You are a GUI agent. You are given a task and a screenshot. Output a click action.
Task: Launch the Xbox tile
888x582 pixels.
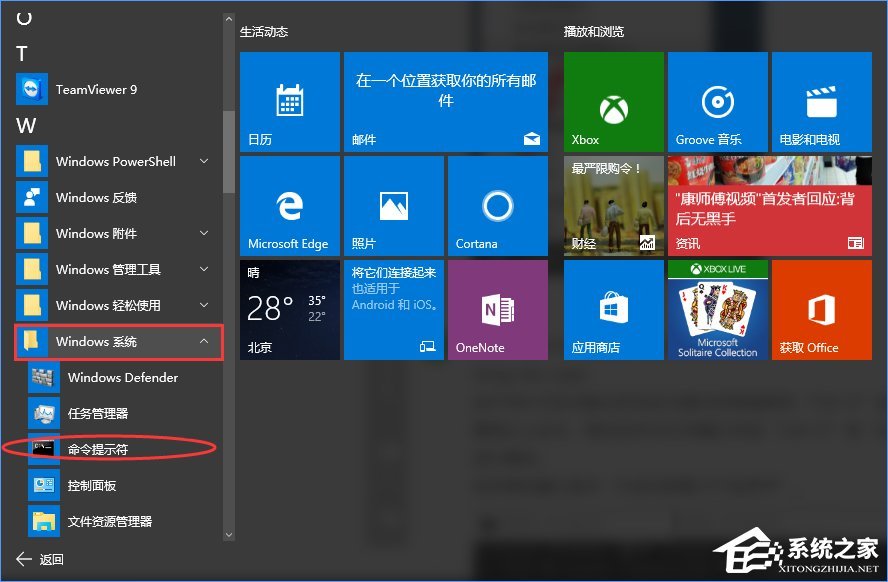click(x=613, y=100)
